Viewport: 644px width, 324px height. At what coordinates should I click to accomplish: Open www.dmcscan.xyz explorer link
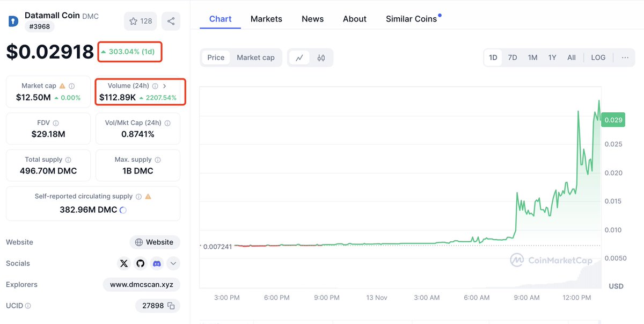[x=142, y=285]
